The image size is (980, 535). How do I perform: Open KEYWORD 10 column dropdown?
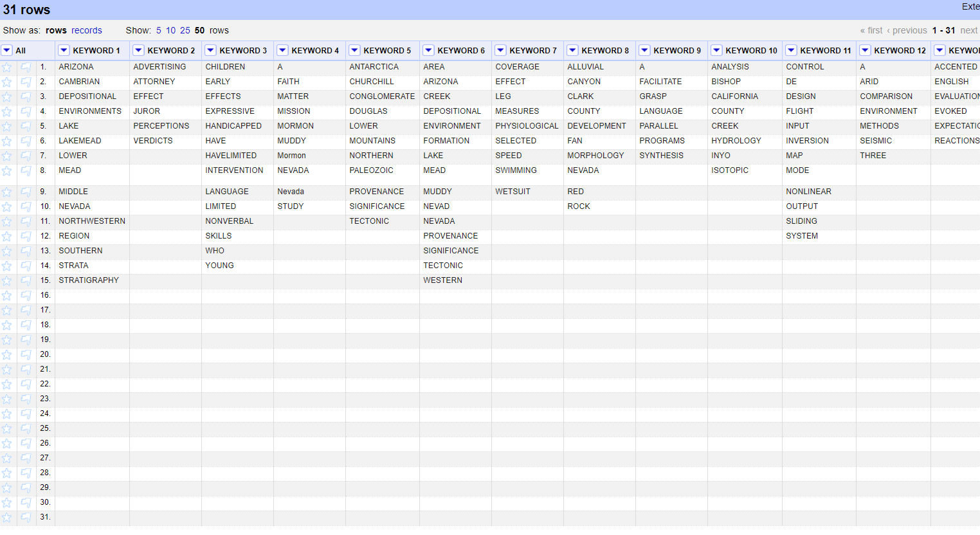click(716, 50)
